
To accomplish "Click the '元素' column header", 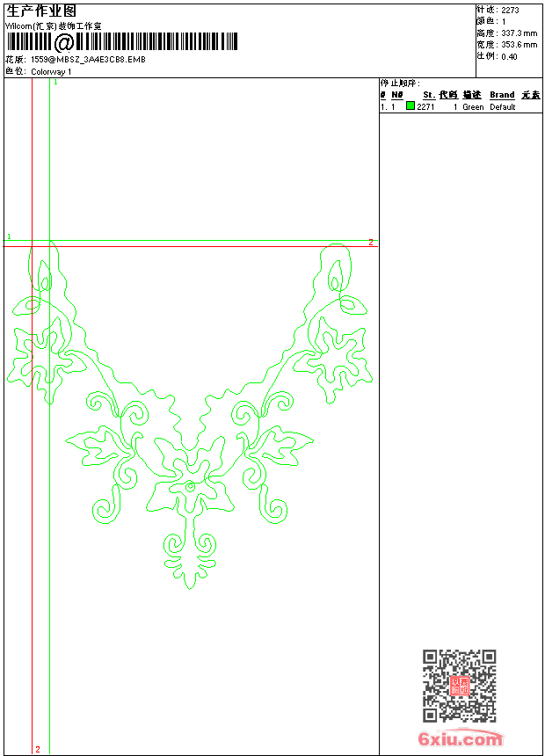I will click(531, 95).
